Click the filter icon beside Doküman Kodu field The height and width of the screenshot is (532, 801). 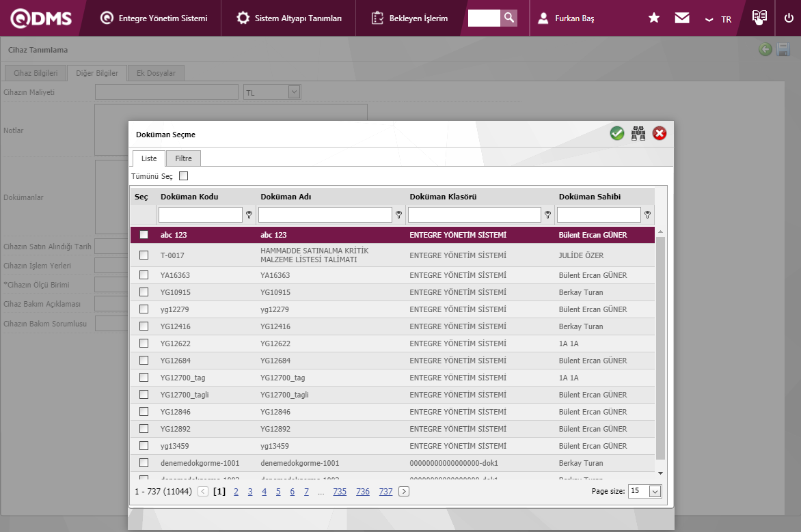[x=249, y=215]
